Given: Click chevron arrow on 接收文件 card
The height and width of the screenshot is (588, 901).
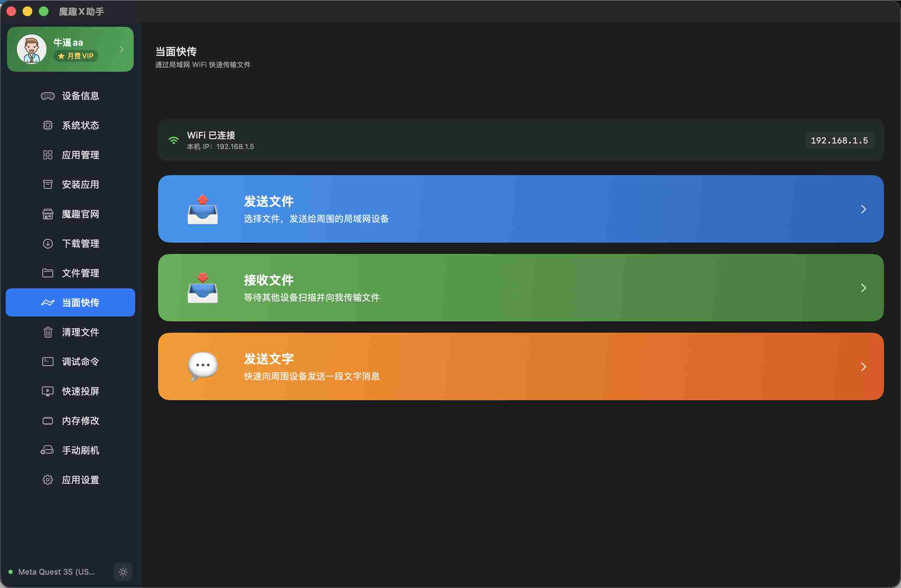Looking at the screenshot, I should [x=864, y=288].
